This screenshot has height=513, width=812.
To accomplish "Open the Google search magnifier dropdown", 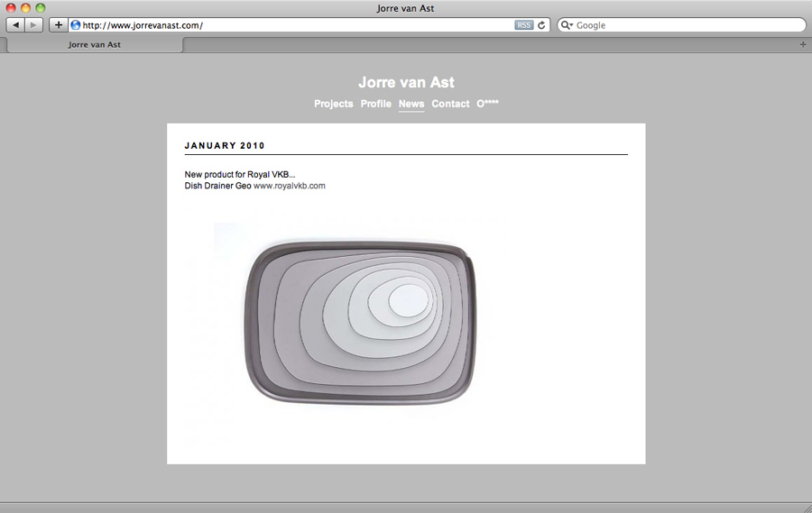I will click(567, 25).
